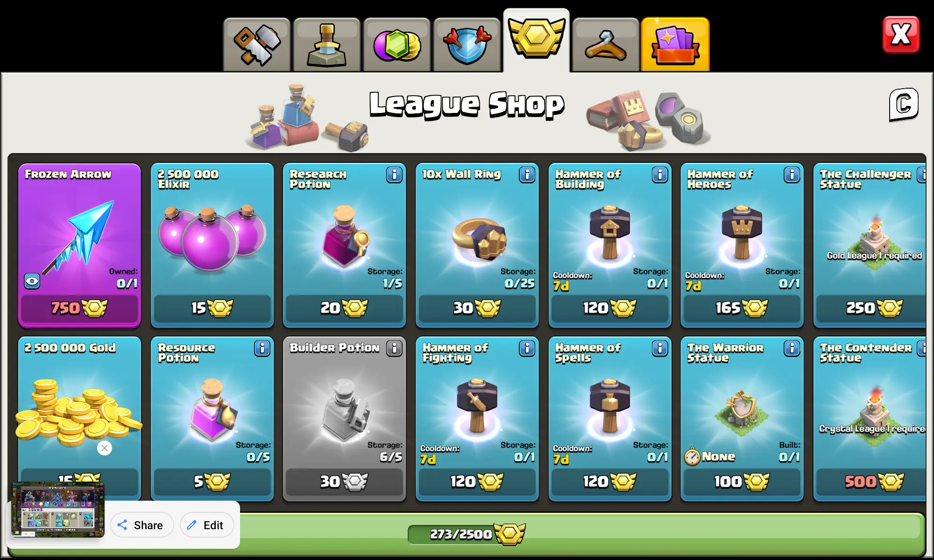Toggle the eye preview on Frozen Arrow

pyautogui.click(x=32, y=281)
